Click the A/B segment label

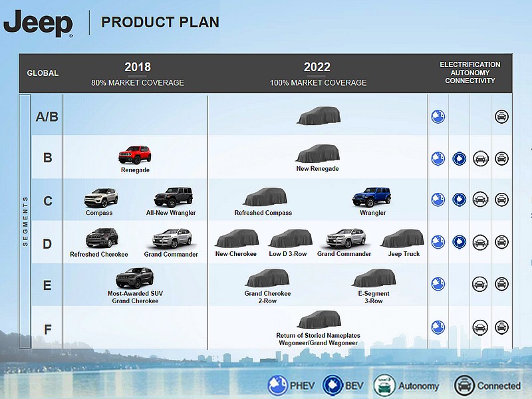pyautogui.click(x=47, y=117)
